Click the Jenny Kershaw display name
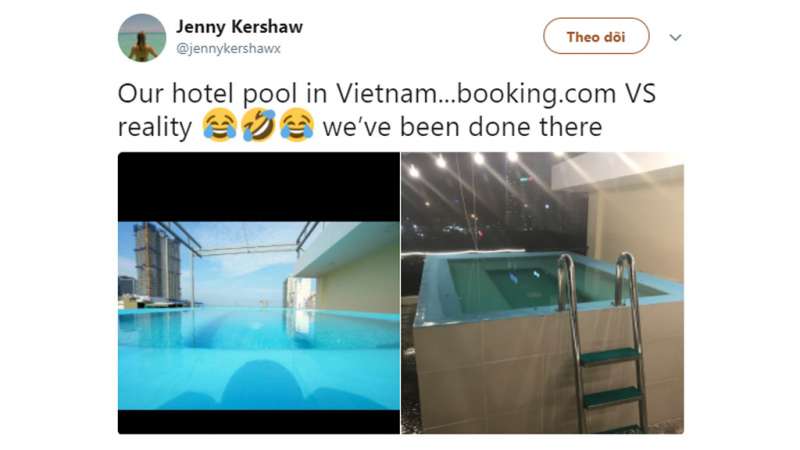 (239, 27)
